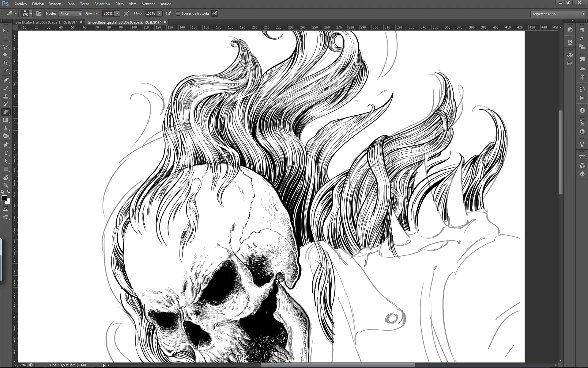Select the Pen tool
The image size is (588, 368).
pos(6,144)
